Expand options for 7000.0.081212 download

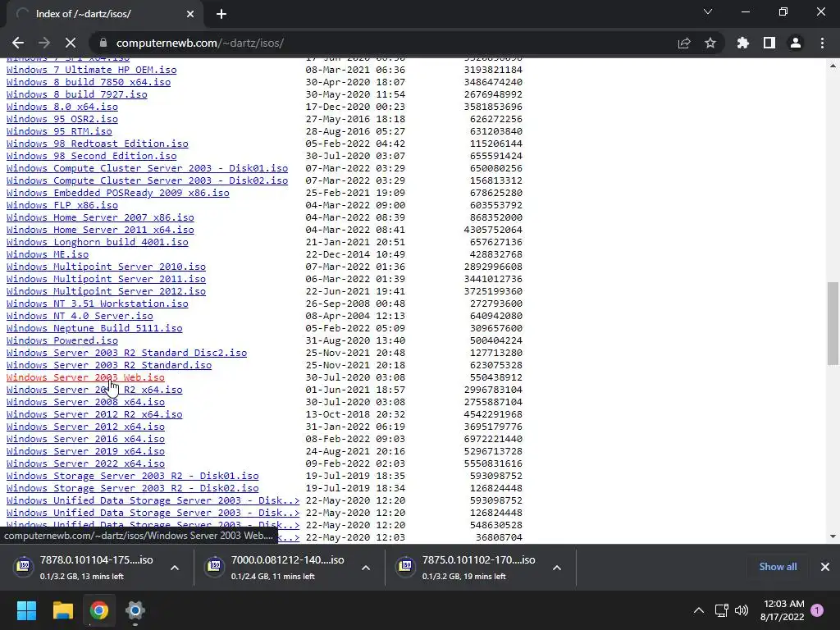click(x=366, y=568)
